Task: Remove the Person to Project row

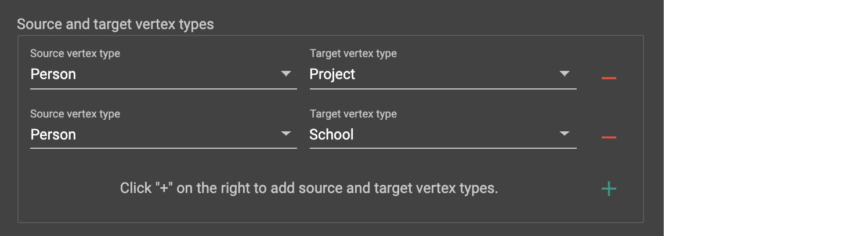Action: (x=609, y=78)
